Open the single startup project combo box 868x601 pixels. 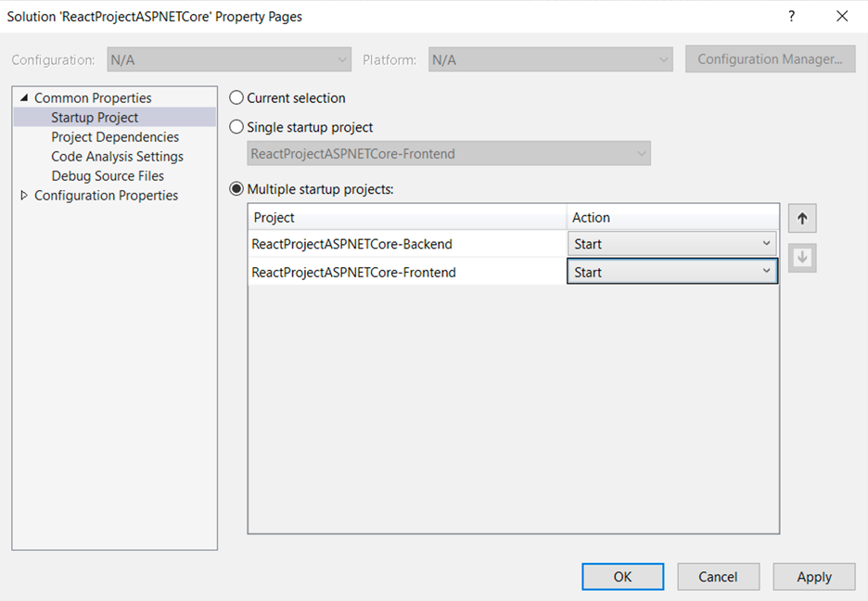click(449, 154)
